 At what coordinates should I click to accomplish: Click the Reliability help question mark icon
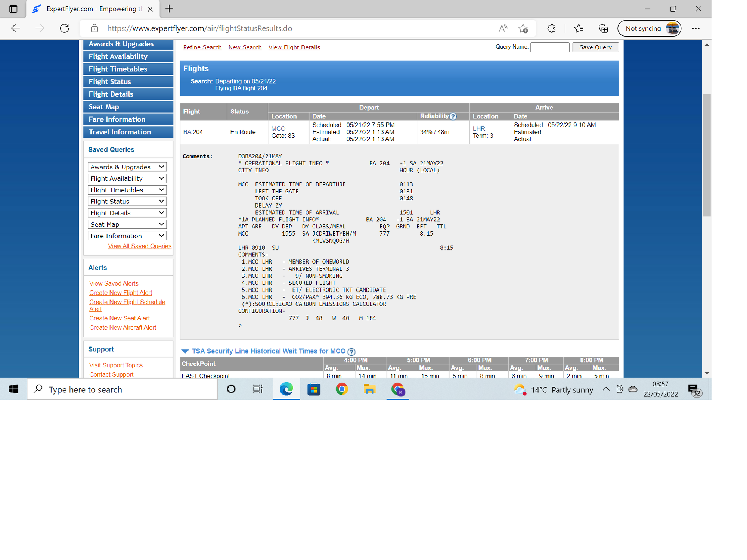[x=453, y=116]
